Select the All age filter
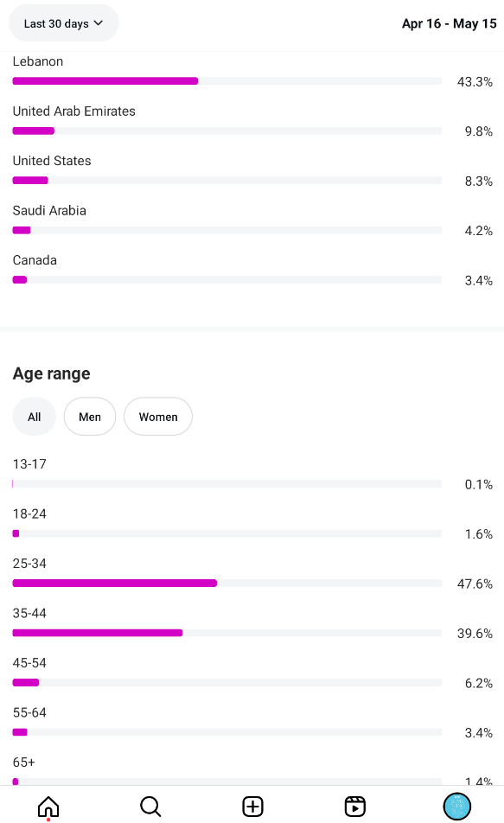This screenshot has height=823, width=504. 34,417
